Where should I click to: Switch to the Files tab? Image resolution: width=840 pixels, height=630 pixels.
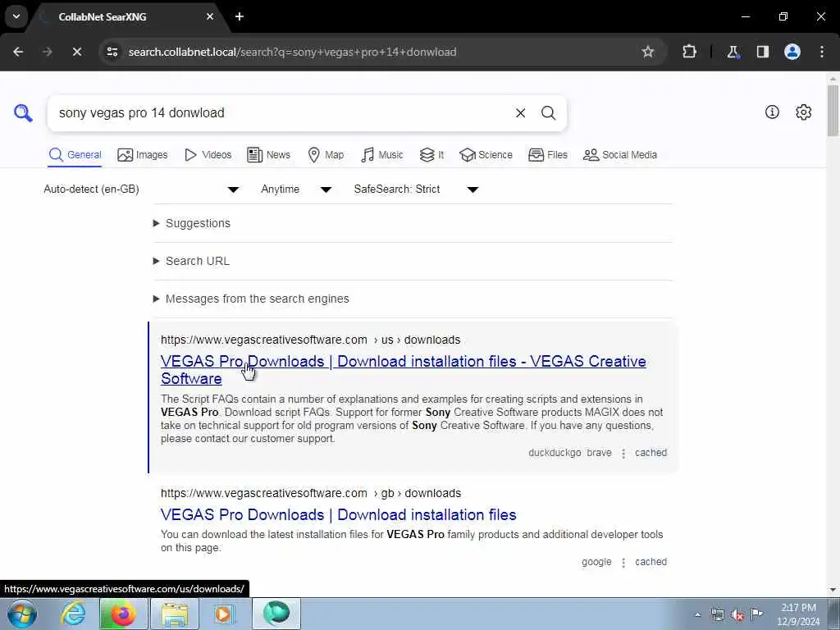547,155
